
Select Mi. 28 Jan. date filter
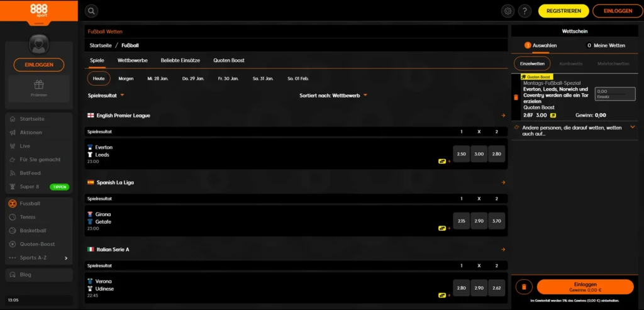[x=158, y=79]
